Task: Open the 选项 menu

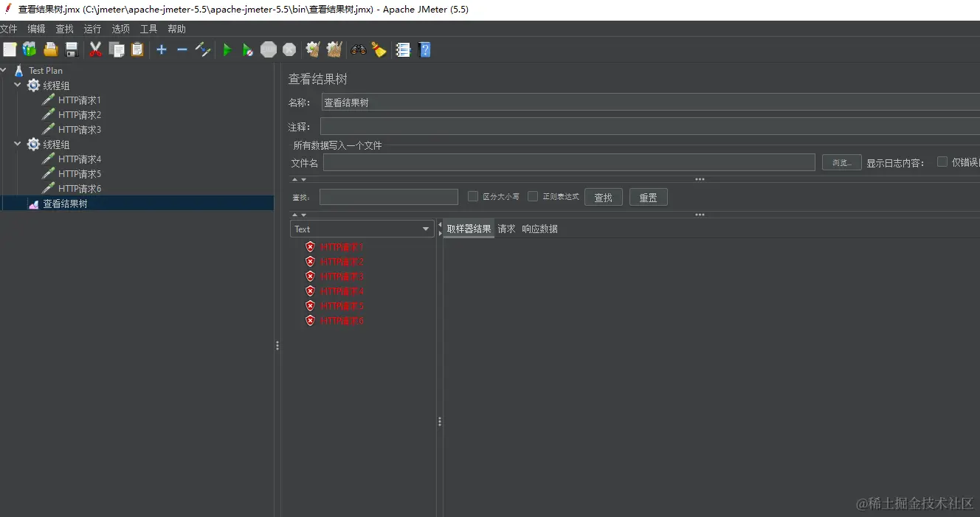Action: pos(120,29)
